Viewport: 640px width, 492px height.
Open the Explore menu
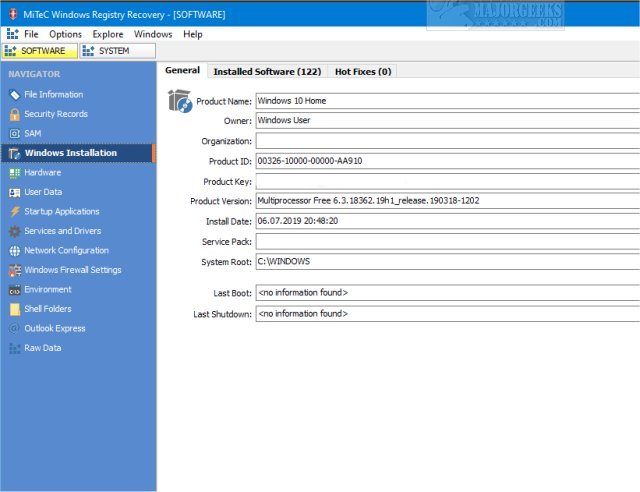108,34
